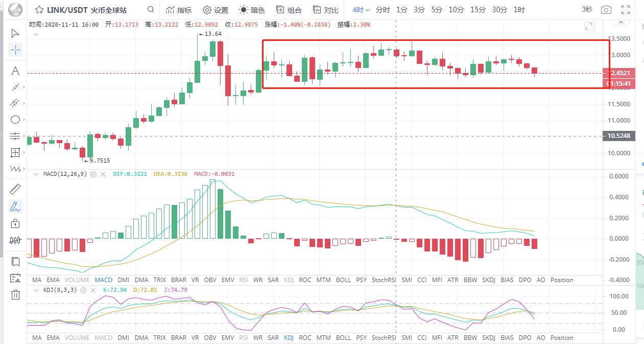Click the 对比 compare button

click(x=325, y=10)
